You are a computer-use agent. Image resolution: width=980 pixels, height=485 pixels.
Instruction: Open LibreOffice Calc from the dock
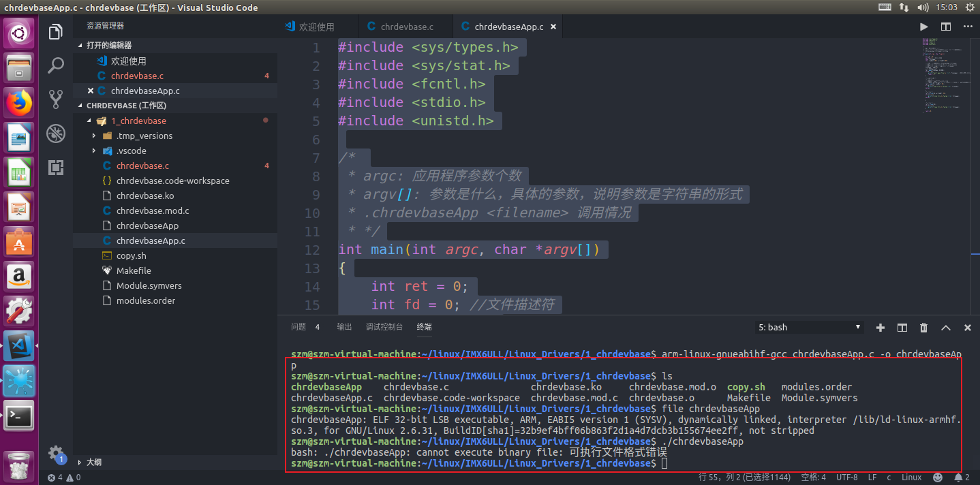pos(19,172)
